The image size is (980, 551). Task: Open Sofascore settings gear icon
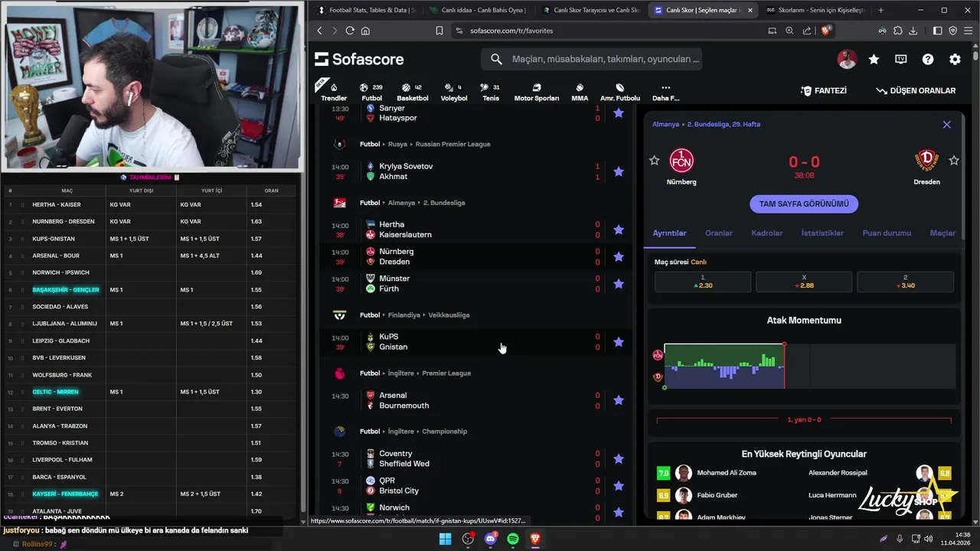pyautogui.click(x=955, y=60)
